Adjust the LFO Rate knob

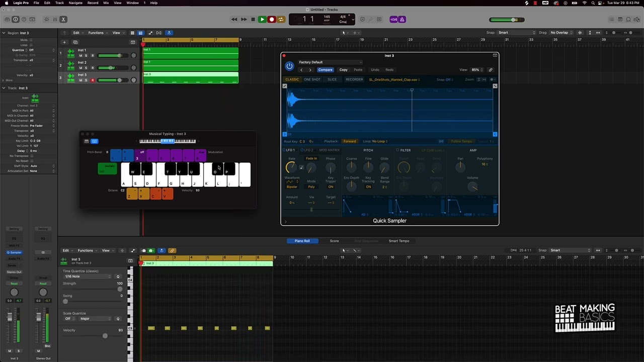[x=291, y=168]
